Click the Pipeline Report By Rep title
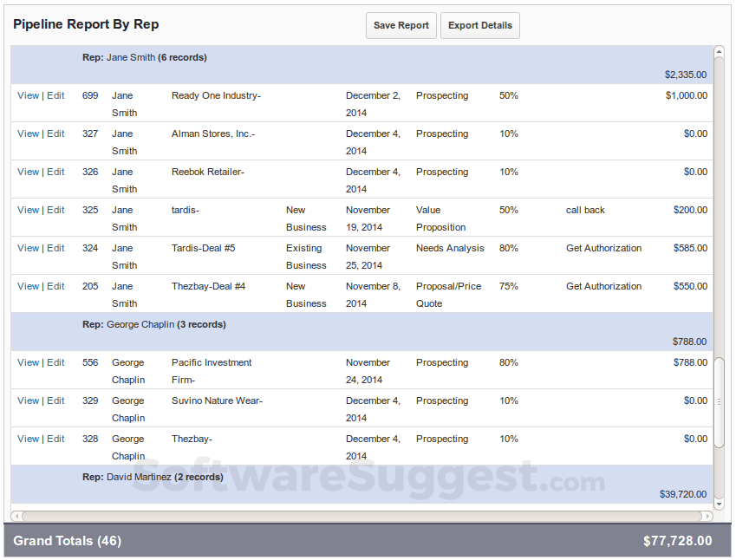This screenshot has width=736, height=560. point(85,24)
